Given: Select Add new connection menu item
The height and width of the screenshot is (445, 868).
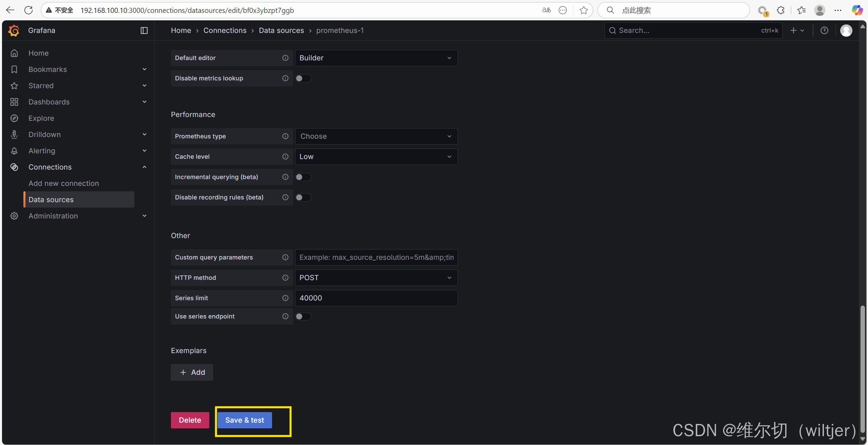Looking at the screenshot, I should pyautogui.click(x=64, y=183).
